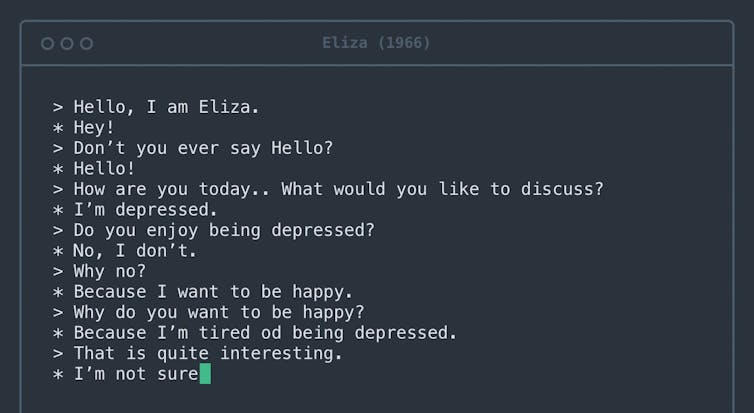The width and height of the screenshot is (754, 413).
Task: Click the rightmost window circle button
Action: tap(86, 43)
